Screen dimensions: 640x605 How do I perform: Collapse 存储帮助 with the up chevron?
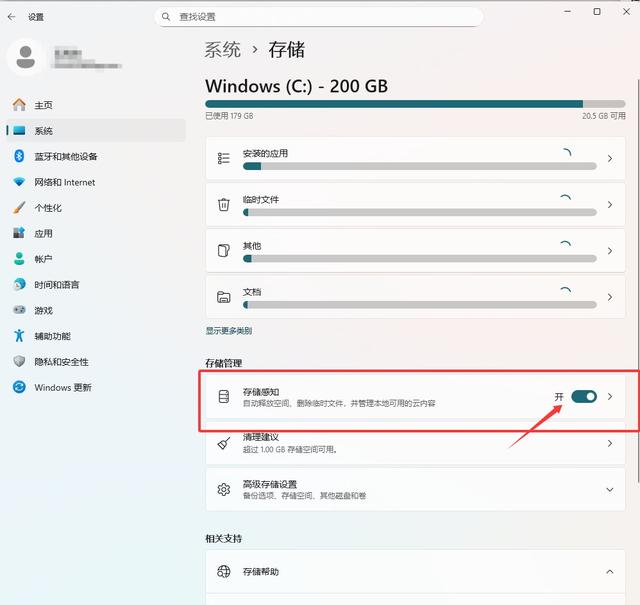[610, 572]
